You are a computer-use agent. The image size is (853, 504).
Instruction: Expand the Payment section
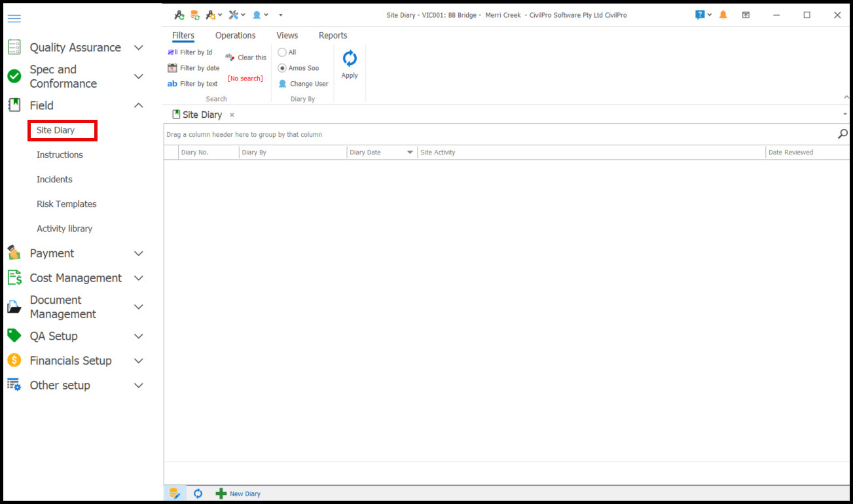(x=138, y=253)
